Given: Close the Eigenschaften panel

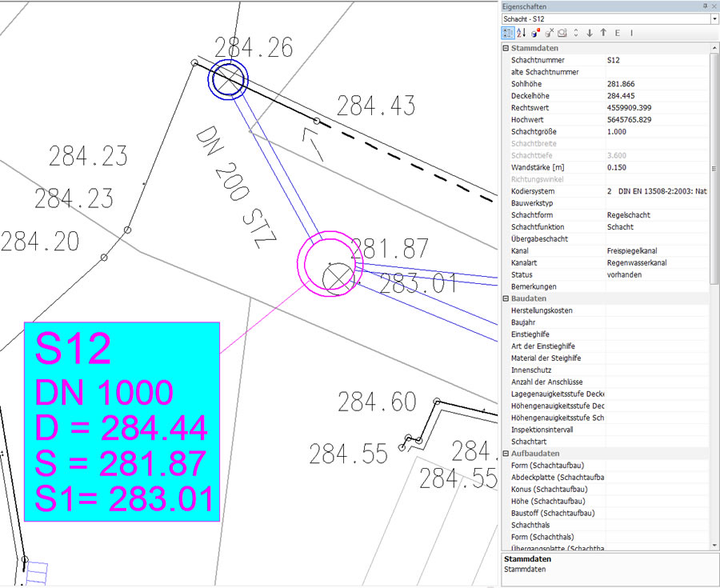Looking at the screenshot, I should click(x=714, y=6).
